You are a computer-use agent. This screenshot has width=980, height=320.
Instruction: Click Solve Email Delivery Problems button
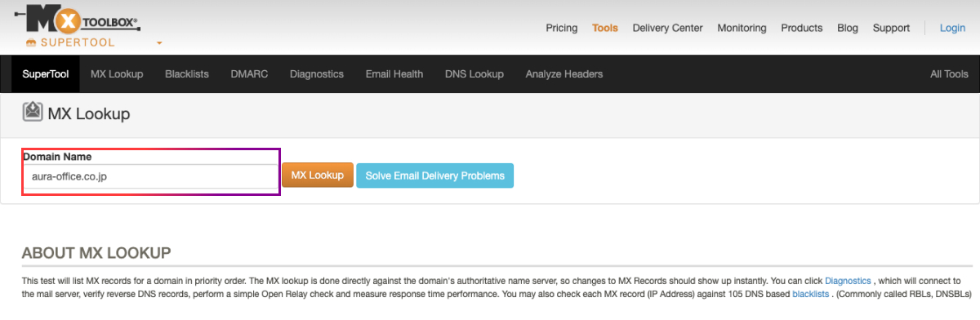(434, 176)
